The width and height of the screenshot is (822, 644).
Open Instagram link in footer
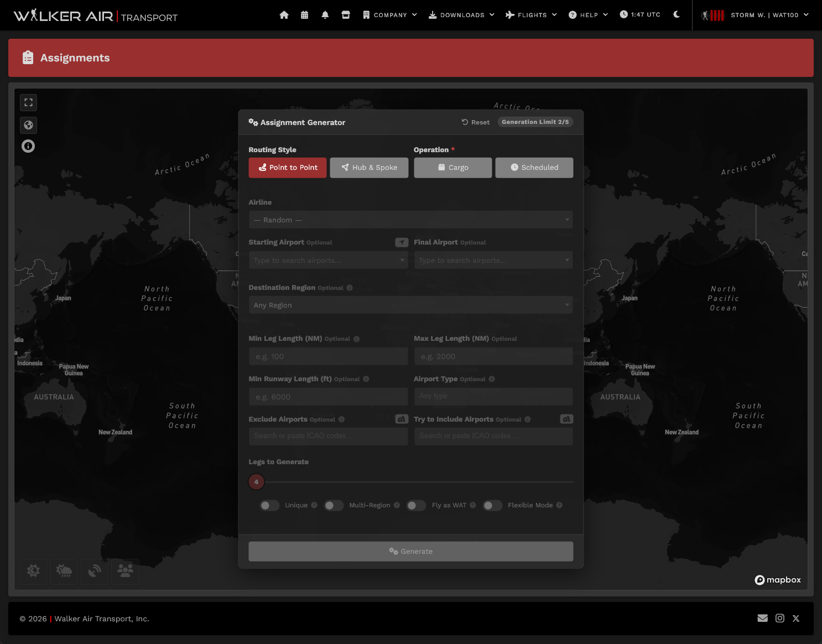click(780, 619)
